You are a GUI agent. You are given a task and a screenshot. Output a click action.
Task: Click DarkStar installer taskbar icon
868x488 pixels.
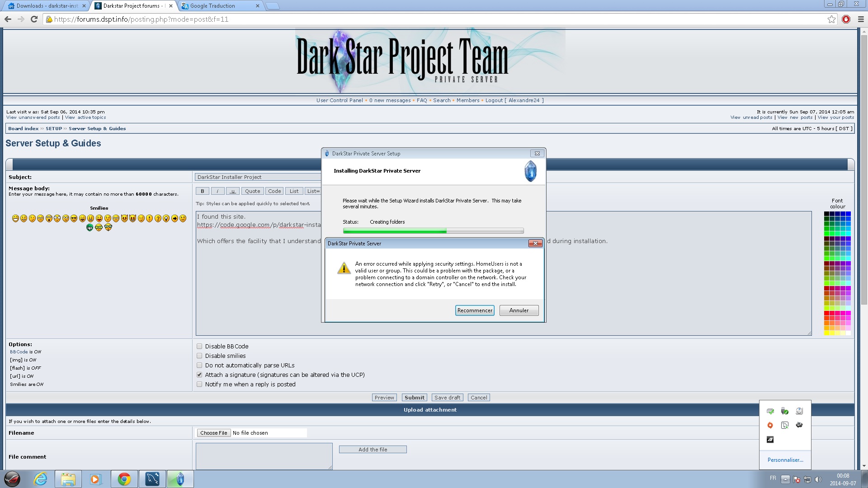(x=180, y=479)
